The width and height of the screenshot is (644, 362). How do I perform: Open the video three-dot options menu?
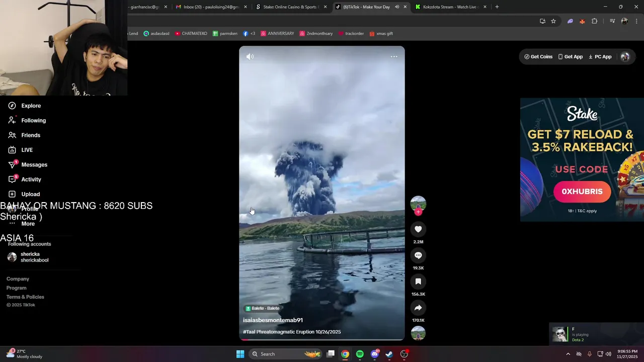pyautogui.click(x=394, y=57)
